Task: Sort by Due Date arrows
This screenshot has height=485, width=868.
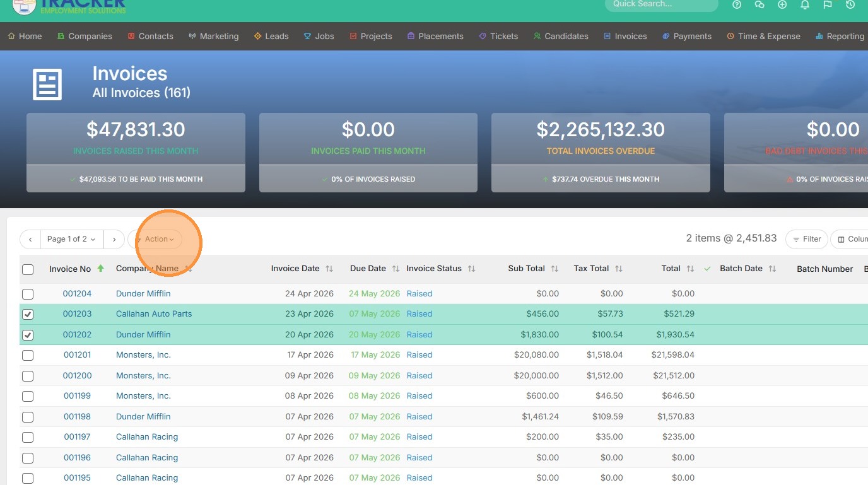Action: tap(396, 269)
